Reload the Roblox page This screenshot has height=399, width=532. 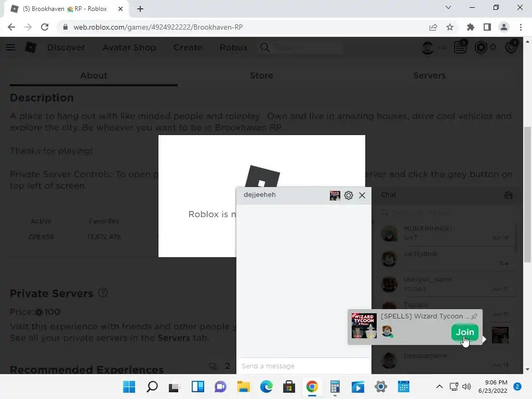45,27
